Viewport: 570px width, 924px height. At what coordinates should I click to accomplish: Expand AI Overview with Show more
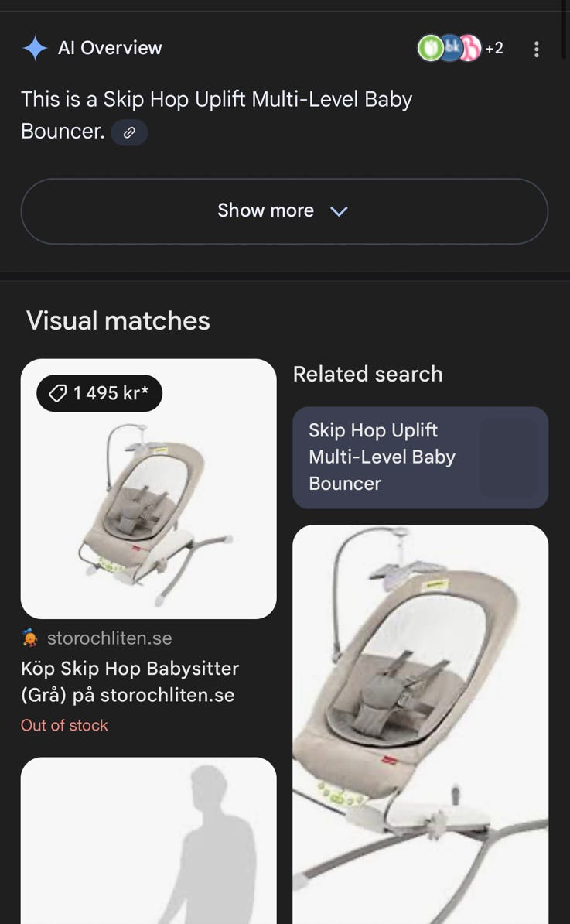(x=285, y=211)
